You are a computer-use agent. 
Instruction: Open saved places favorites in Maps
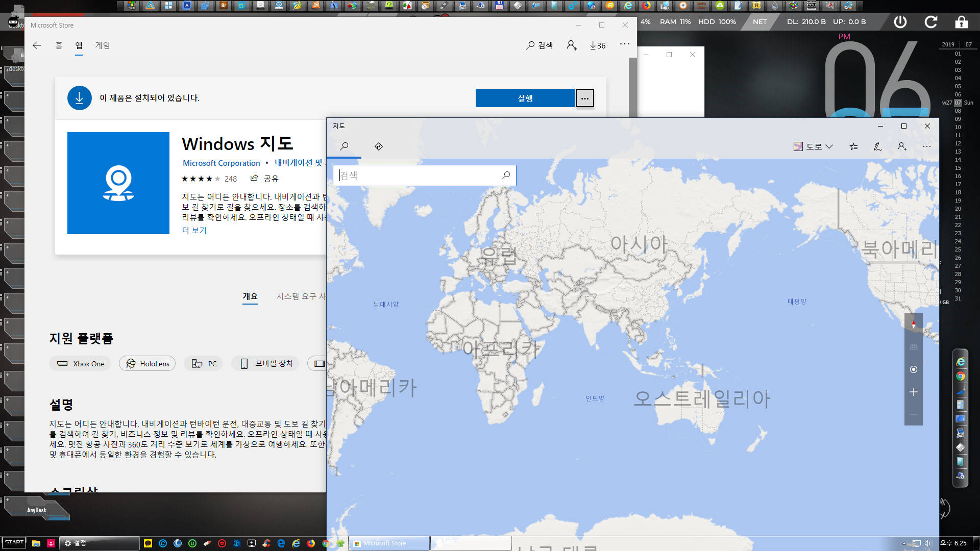coord(853,146)
